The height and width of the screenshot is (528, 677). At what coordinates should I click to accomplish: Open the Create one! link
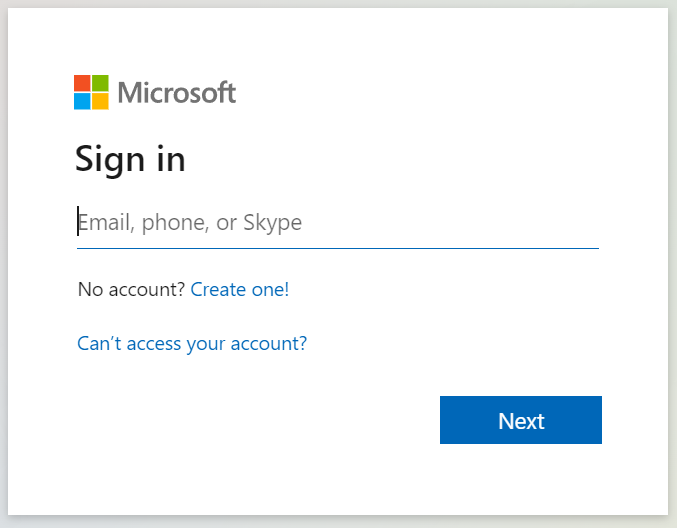tap(240, 289)
